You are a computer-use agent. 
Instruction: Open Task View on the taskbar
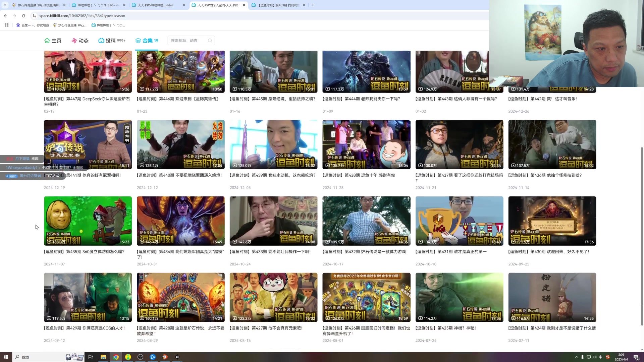pos(90,357)
